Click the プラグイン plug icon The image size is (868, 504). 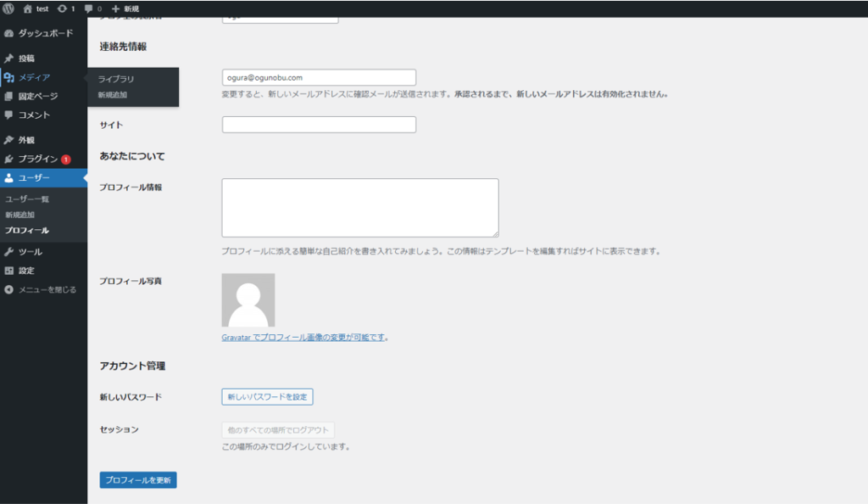pos(8,159)
